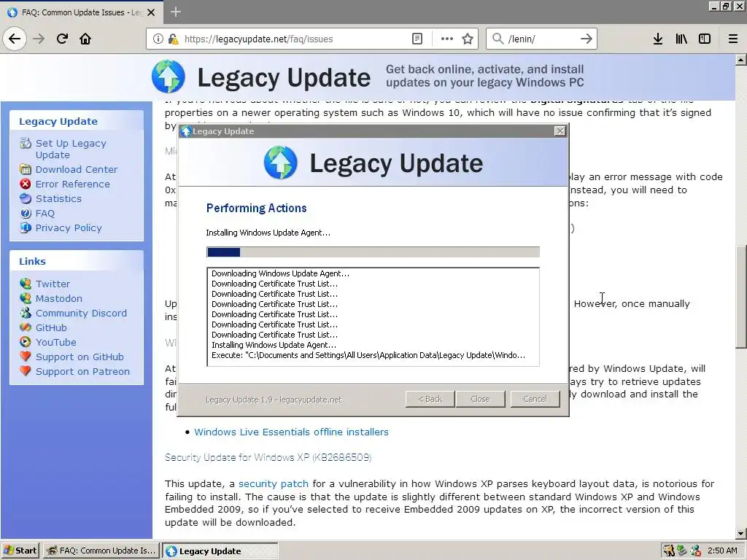Open the Mastodon link
Image resolution: width=747 pixels, height=560 pixels.
point(58,298)
